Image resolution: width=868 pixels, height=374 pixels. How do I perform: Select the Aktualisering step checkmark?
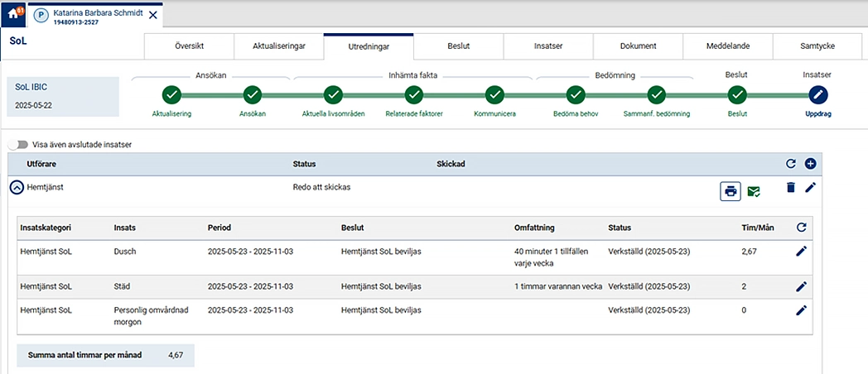tap(171, 95)
